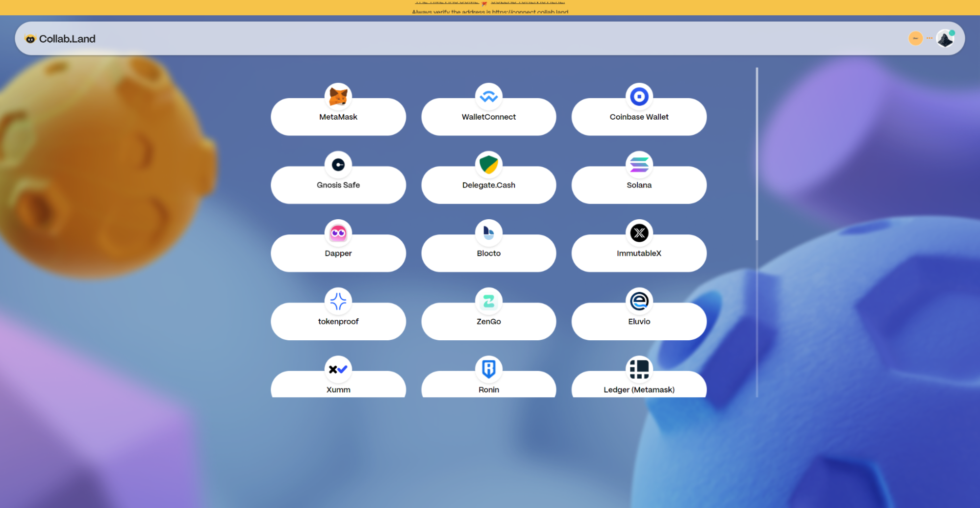
Task: Click the Blocto wallet icon
Action: pos(488,233)
